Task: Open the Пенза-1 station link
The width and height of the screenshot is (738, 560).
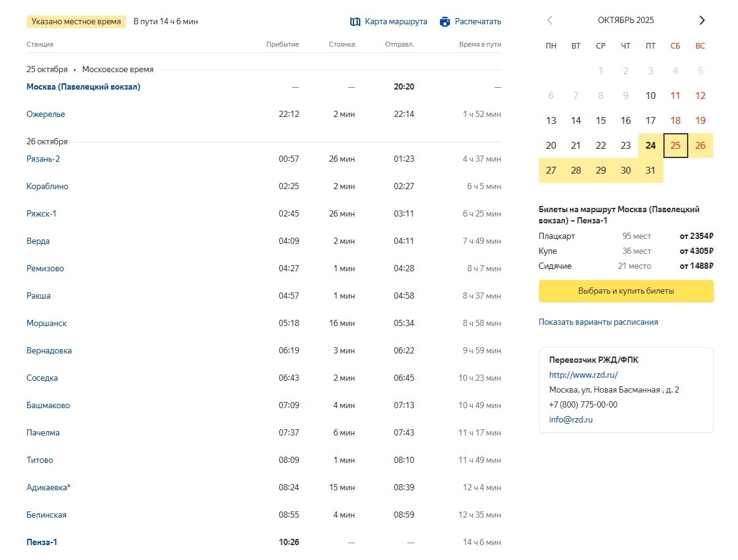Action: pos(42,542)
